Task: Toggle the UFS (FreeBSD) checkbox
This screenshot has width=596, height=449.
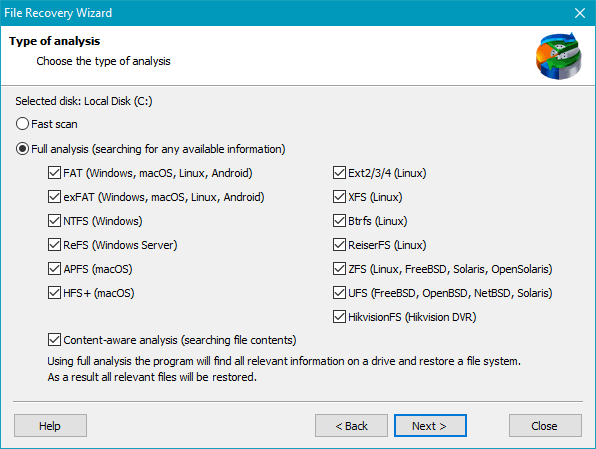Action: point(339,293)
